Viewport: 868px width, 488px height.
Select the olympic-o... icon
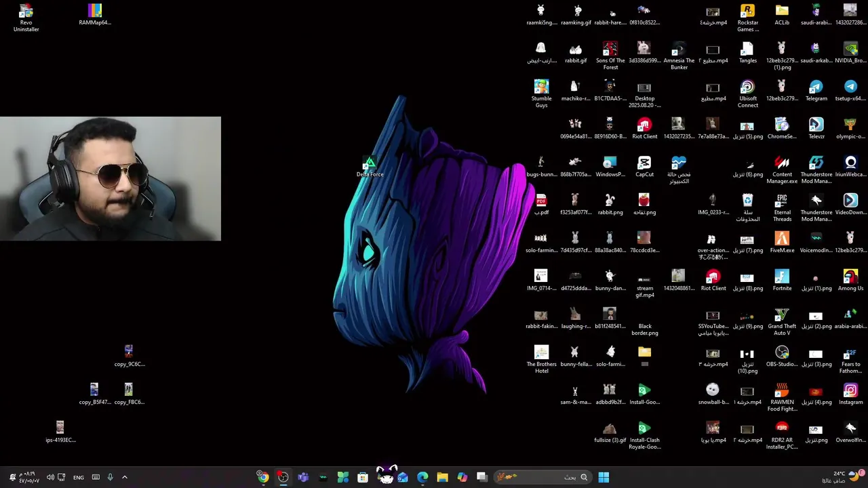850,128
